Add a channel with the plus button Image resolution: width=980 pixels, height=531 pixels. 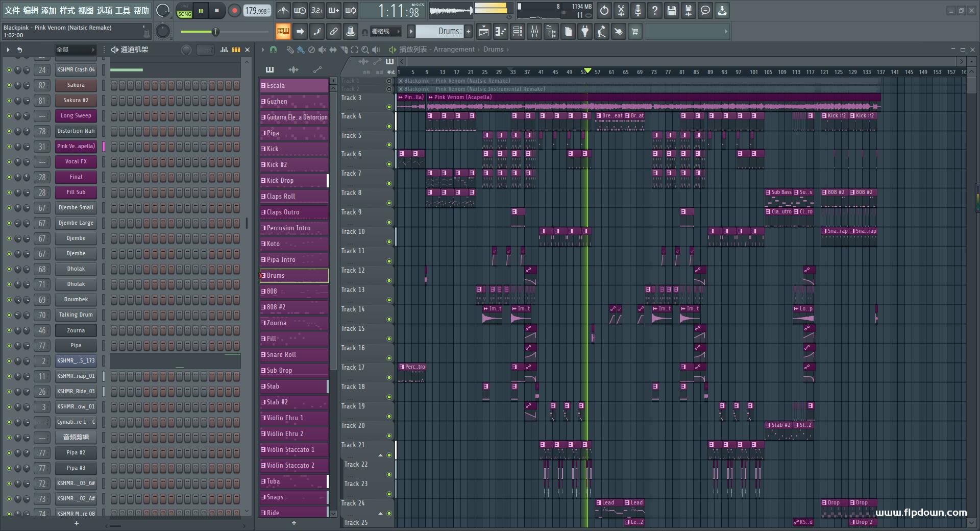pos(77,523)
